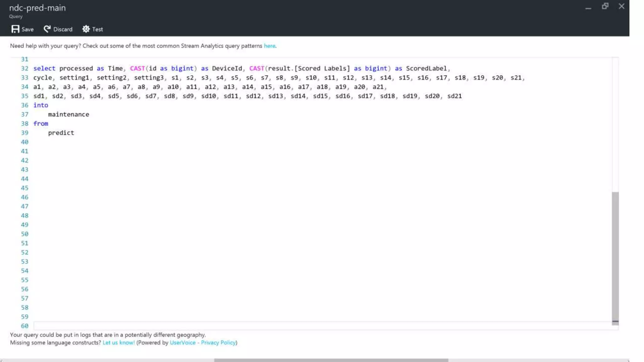Screen dimensions: 644x362
Task: Open the query patterns 'here' link
Action: [x=269, y=46]
